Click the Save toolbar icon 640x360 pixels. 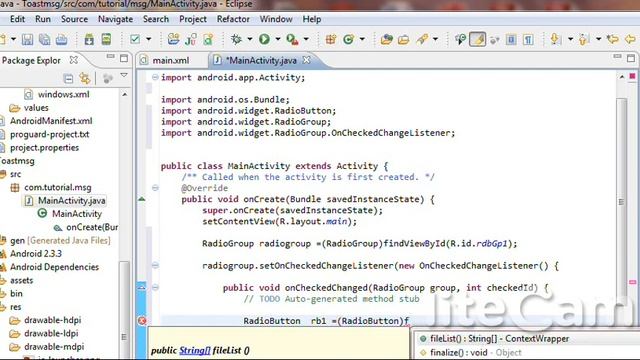(27, 39)
